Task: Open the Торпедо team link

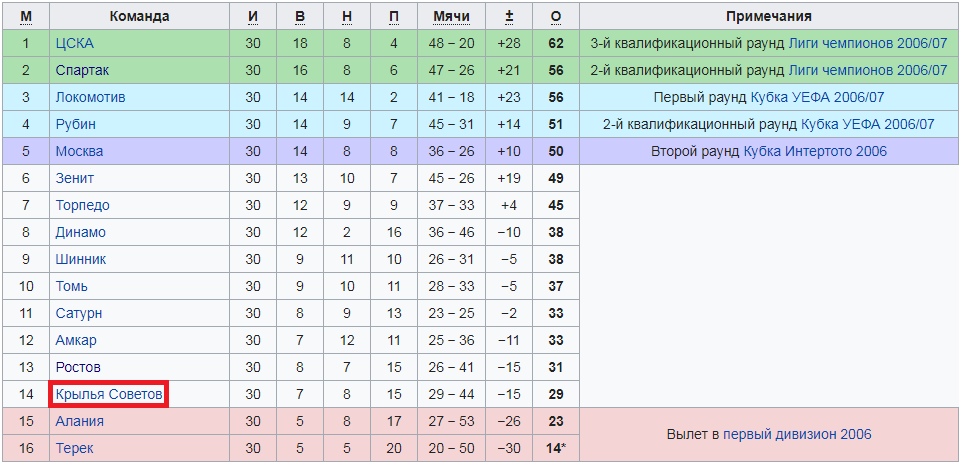Action: [x=83, y=205]
